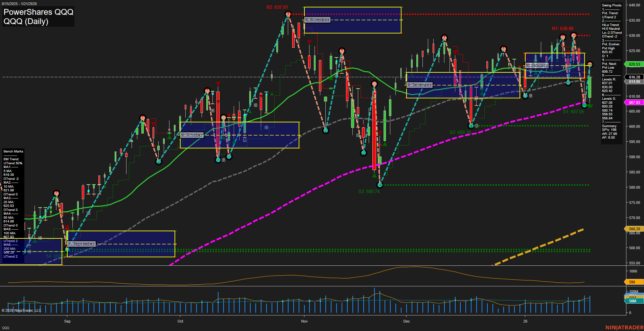Click the pivot high circle below R1 630.00
Image resolution: width=644 pixels, height=331 pixels.
tap(573, 35)
